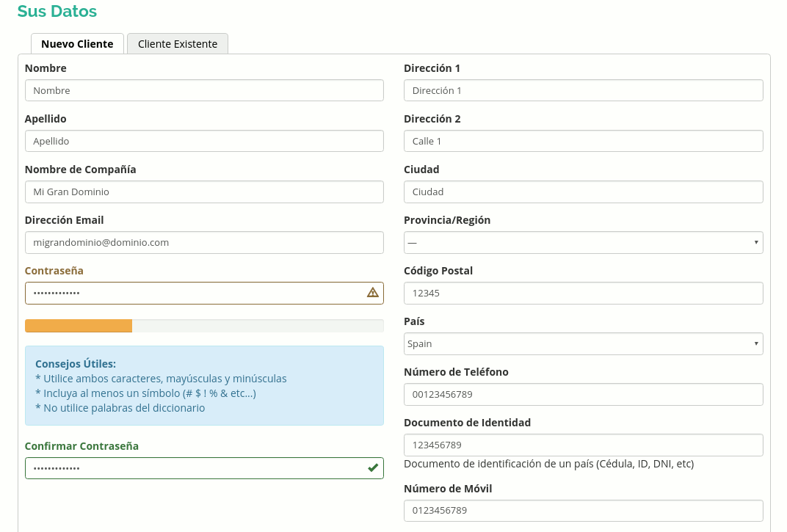
Task: Switch to the Cliente Existente tab
Action: coord(177,44)
